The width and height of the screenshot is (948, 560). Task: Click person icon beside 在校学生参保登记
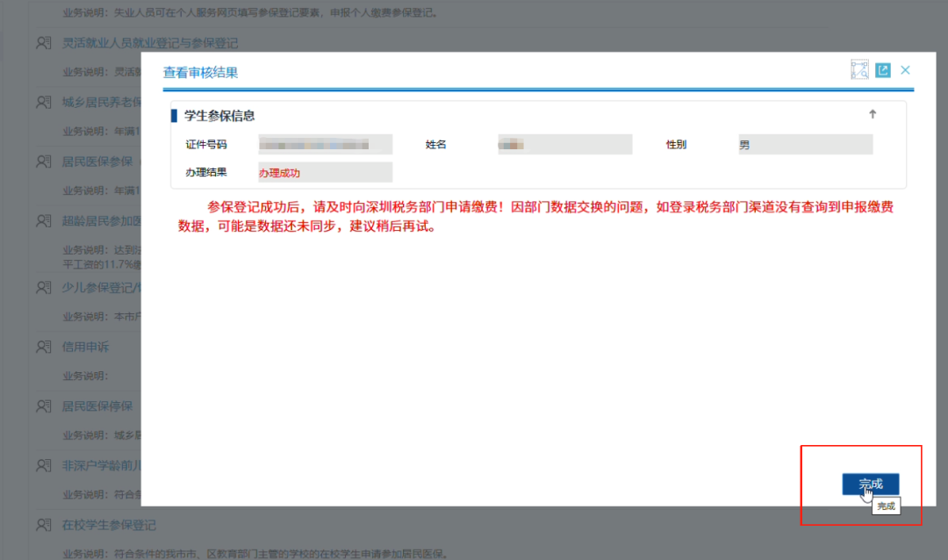(44, 525)
